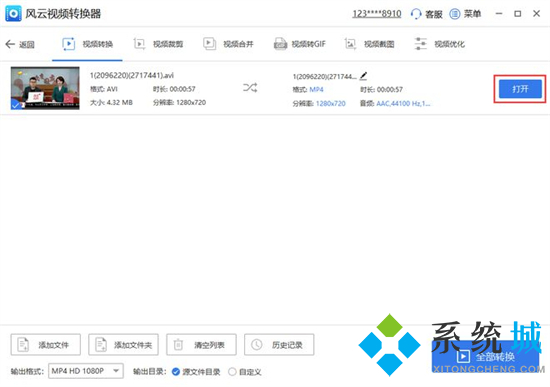
Task: Minimize the window
Action: tap(499, 14)
